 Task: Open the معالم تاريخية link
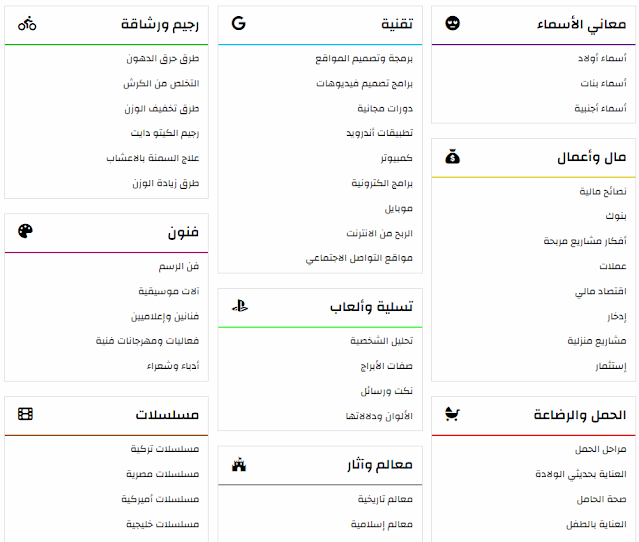(385, 499)
